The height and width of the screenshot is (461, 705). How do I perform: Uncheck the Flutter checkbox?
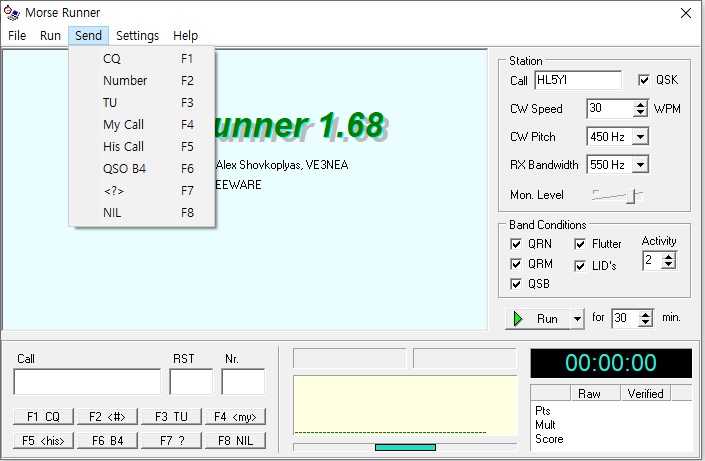580,244
